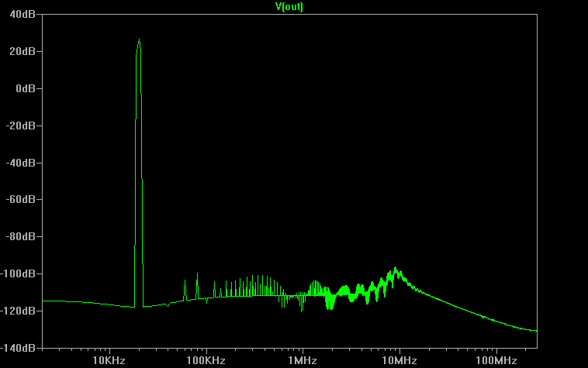Click the 100MHz frequency label
The height and width of the screenshot is (368, 588).
point(496,360)
